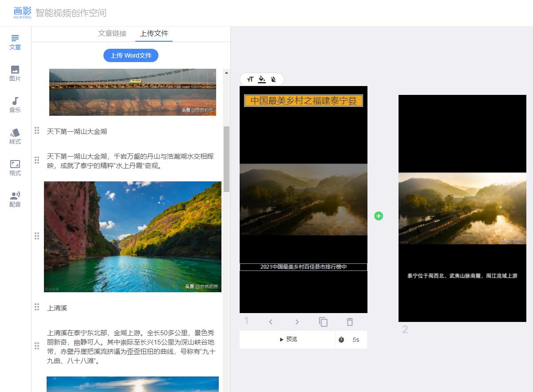Viewport: 533px width, 392px height.
Task: Delete the current slide with trash icon
Action: click(x=350, y=322)
